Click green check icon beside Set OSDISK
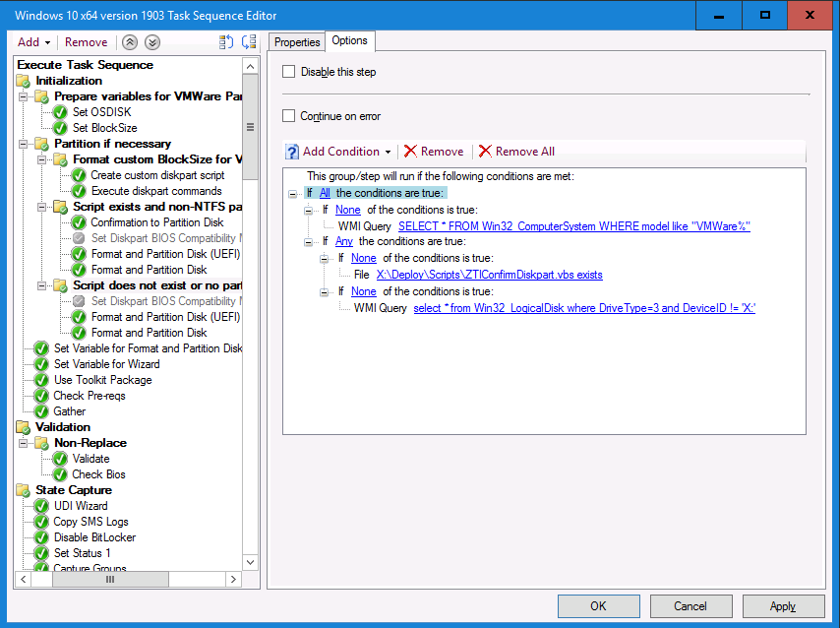The height and width of the screenshot is (628, 840). point(60,112)
